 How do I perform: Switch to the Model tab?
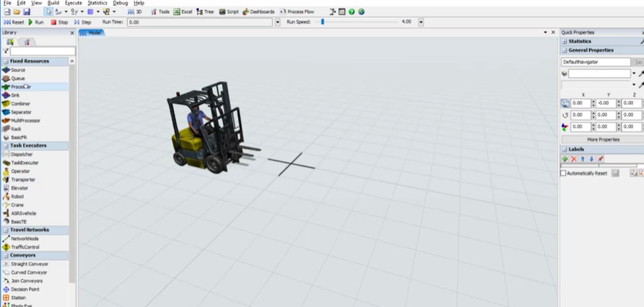coord(91,32)
